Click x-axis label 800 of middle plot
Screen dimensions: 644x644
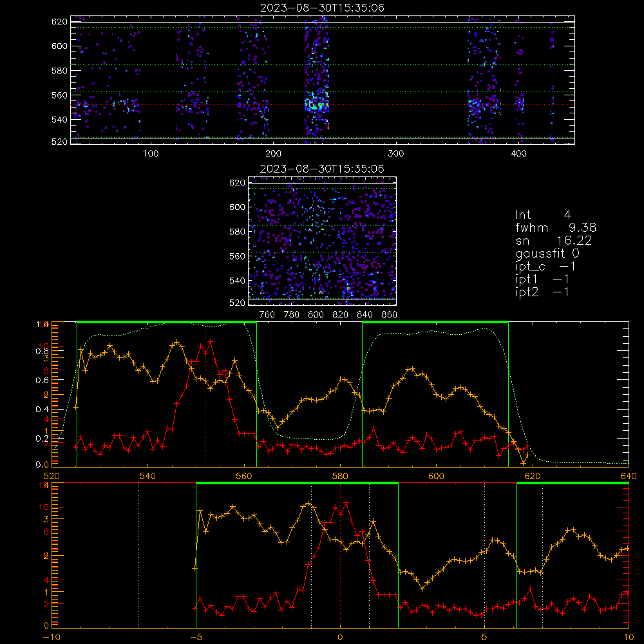(316, 315)
